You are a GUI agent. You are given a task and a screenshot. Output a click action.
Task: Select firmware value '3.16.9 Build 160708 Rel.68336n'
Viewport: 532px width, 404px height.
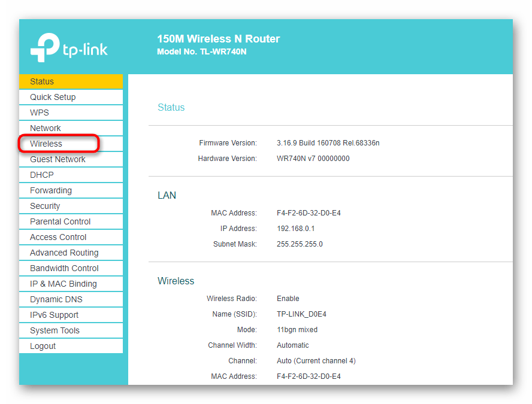328,143
